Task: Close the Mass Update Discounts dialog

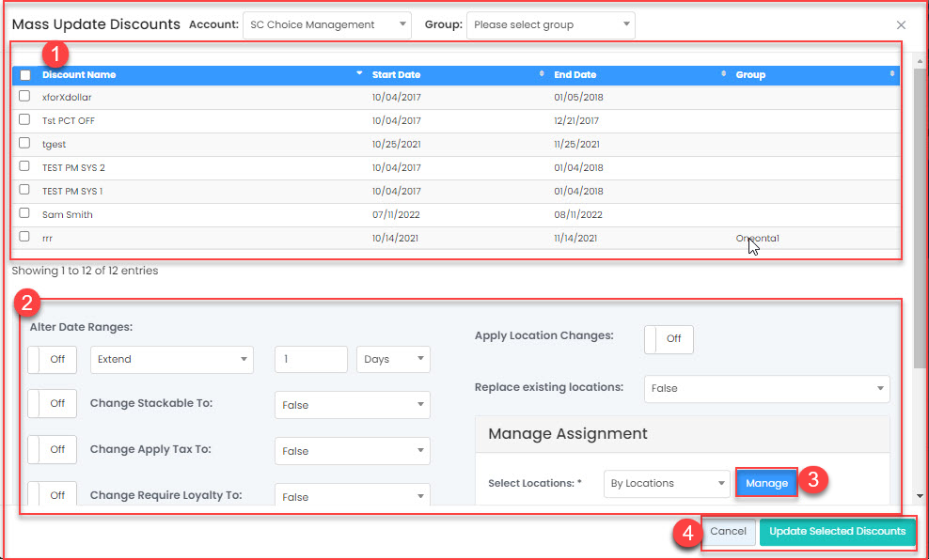Action: 901,24
